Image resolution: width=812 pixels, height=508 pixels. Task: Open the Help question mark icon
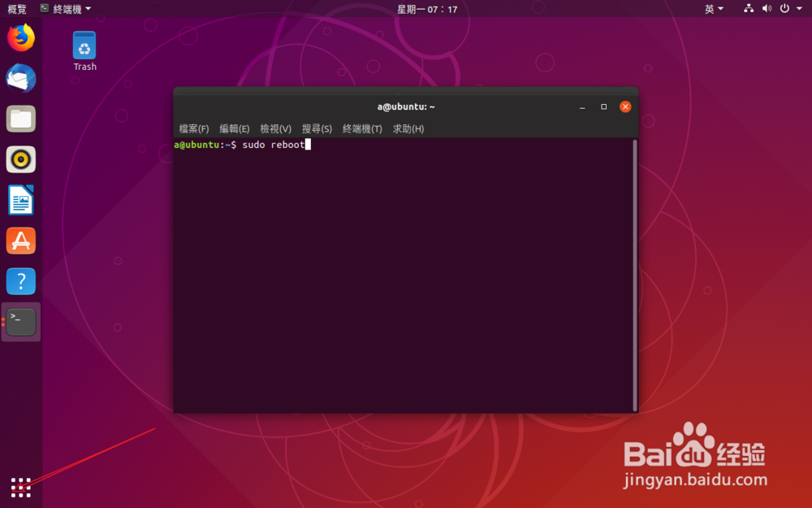(21, 281)
